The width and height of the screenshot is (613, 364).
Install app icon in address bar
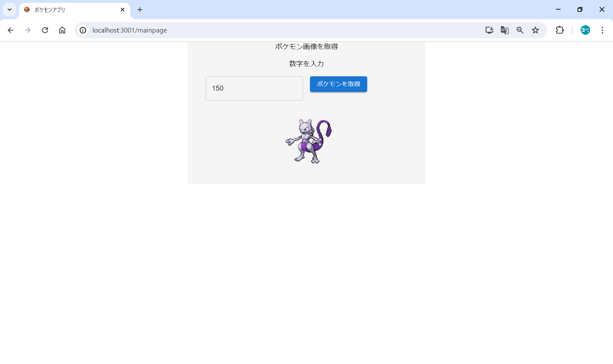(x=489, y=30)
